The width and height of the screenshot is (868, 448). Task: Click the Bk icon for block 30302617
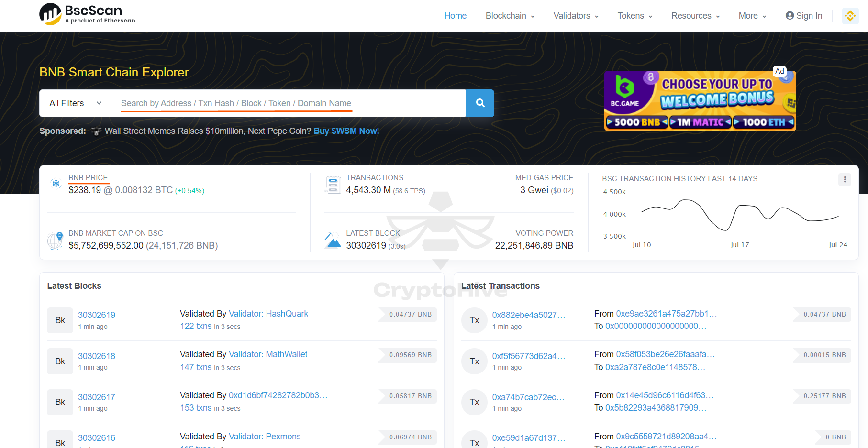tap(60, 402)
